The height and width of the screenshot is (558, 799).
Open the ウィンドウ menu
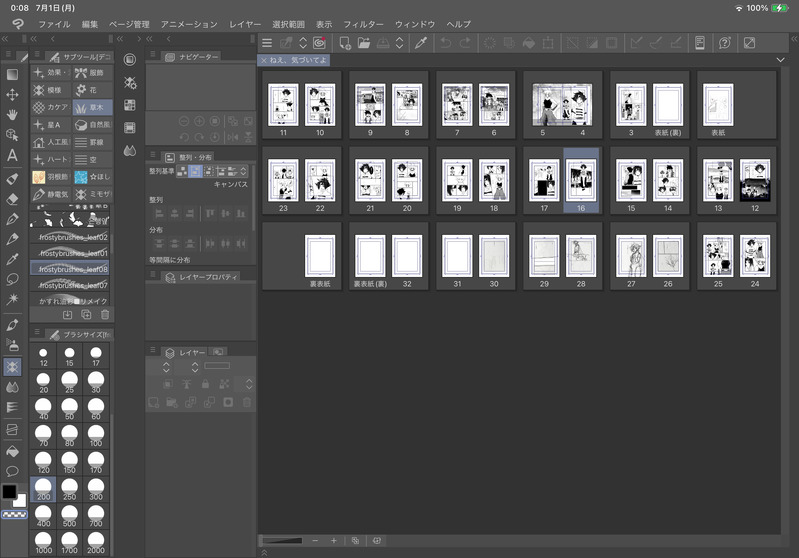click(415, 24)
